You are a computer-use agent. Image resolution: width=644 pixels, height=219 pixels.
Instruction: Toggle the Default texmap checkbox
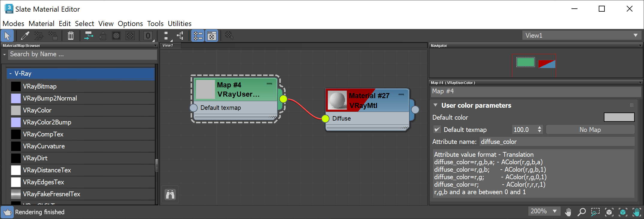[x=437, y=130]
